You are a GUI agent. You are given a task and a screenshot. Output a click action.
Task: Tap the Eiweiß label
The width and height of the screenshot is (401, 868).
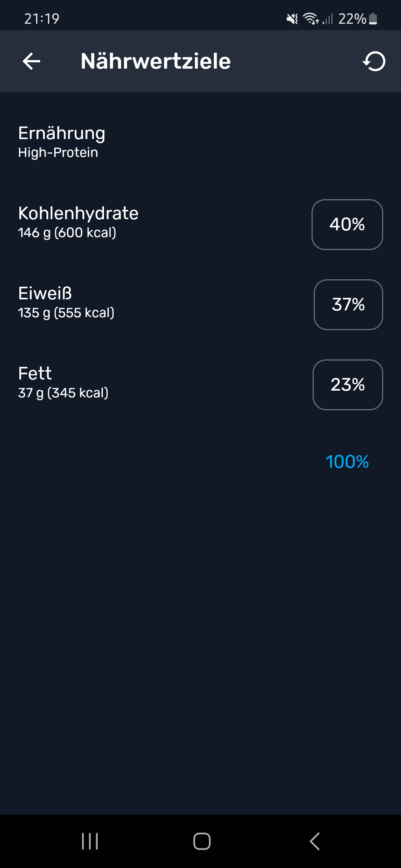[x=45, y=293]
